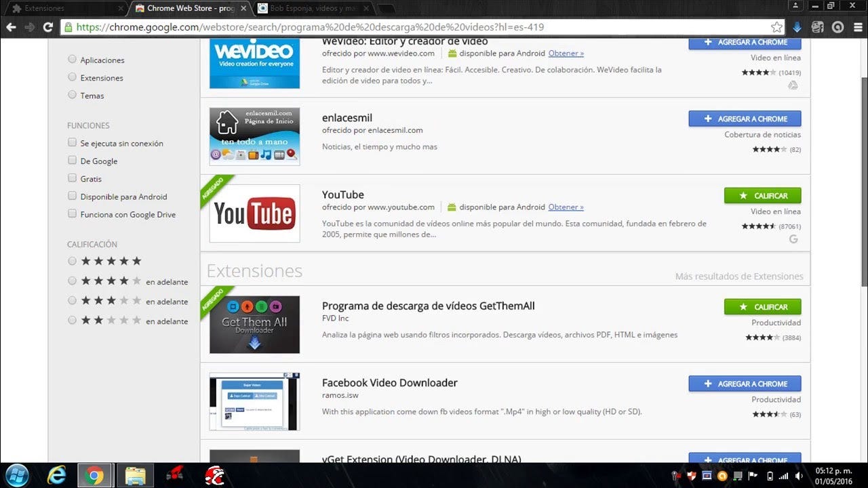Click the Android icon in WeVideo row

tap(452, 53)
